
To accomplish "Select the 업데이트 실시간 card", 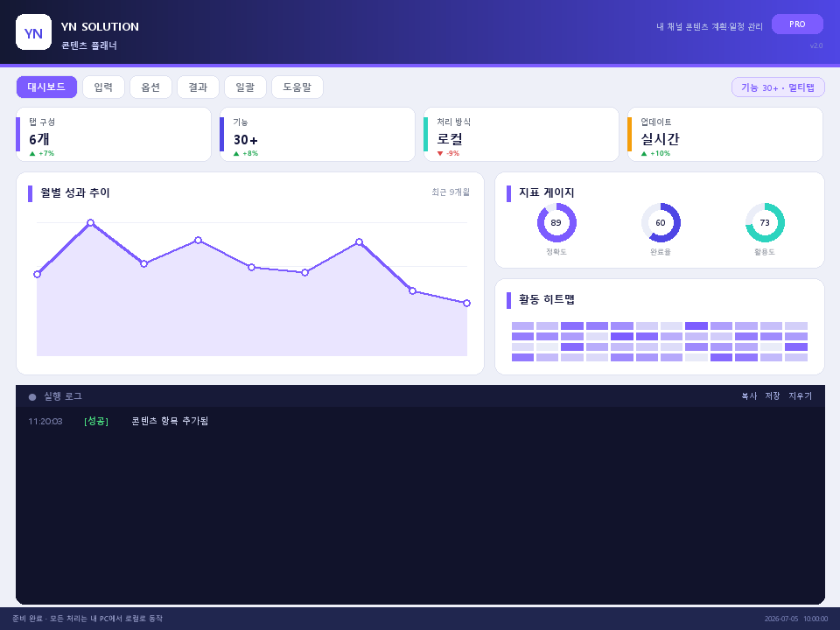I will (x=724, y=135).
